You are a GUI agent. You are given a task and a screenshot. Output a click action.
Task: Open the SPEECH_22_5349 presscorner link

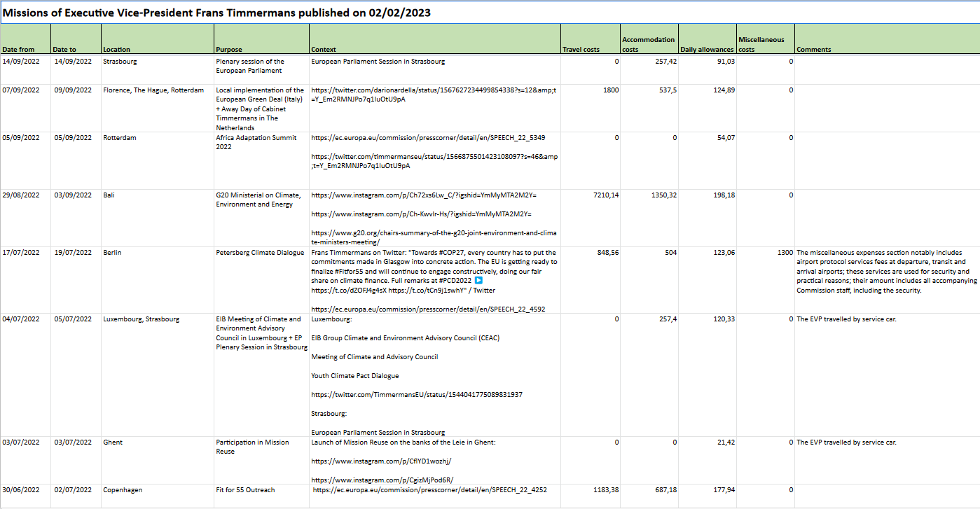[428, 138]
